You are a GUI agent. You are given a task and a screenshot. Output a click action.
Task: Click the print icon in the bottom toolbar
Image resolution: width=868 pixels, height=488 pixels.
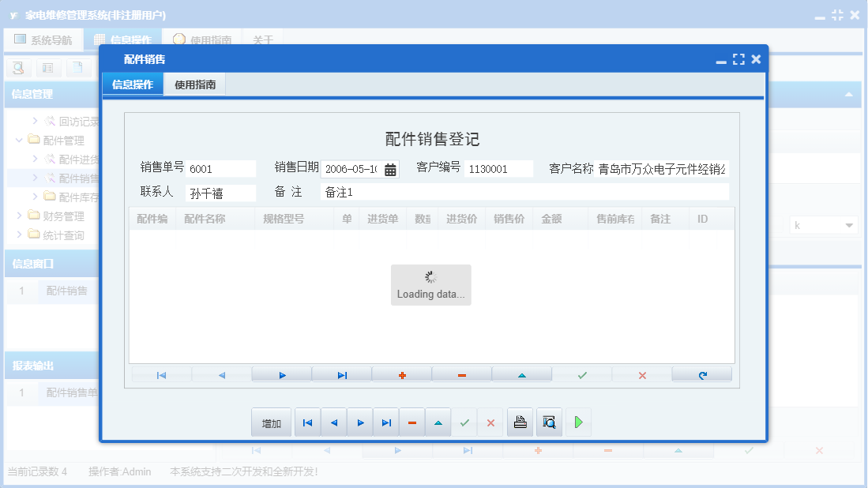pos(520,422)
